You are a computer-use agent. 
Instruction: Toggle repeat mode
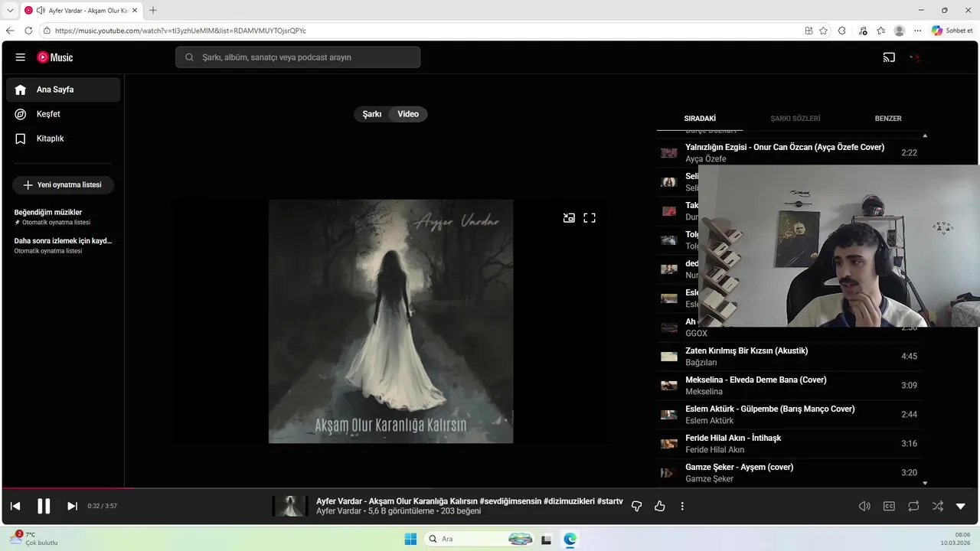[913, 506]
